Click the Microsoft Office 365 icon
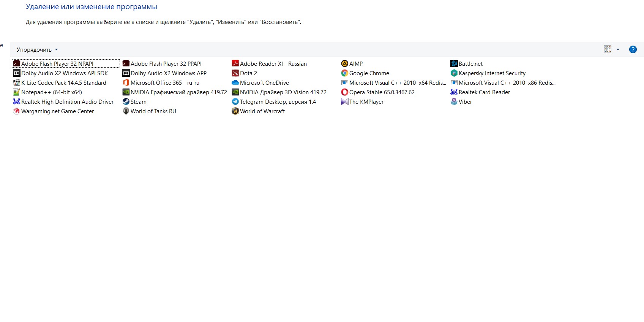The height and width of the screenshot is (322, 644). click(x=126, y=82)
